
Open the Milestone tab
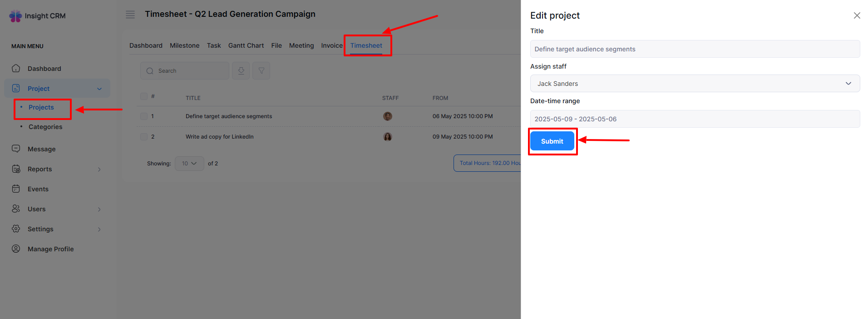pos(184,45)
